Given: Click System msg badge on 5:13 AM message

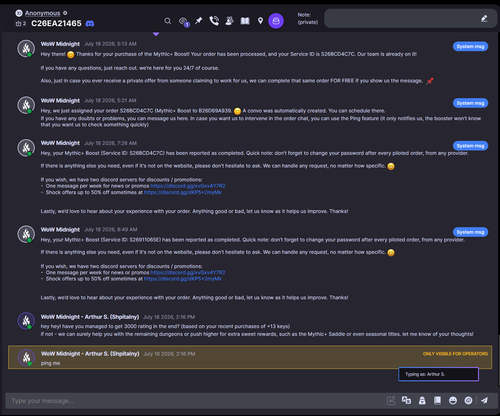Looking at the screenshot, I should (470, 46).
